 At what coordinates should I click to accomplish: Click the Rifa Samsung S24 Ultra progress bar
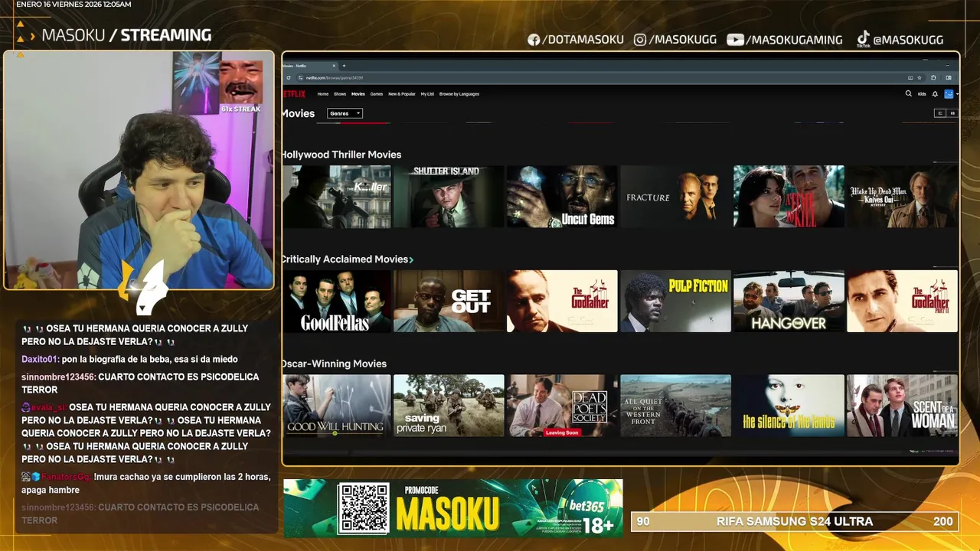[x=795, y=522]
